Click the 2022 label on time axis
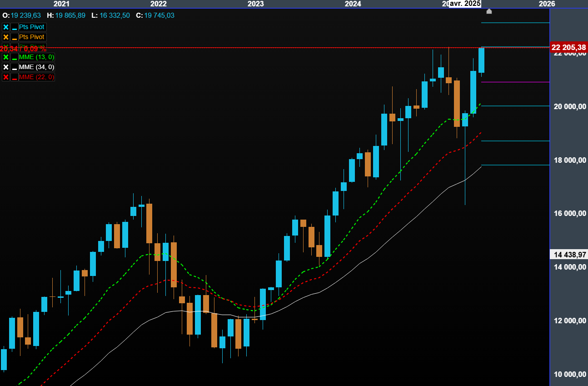This screenshot has height=386, width=588. (x=159, y=4)
